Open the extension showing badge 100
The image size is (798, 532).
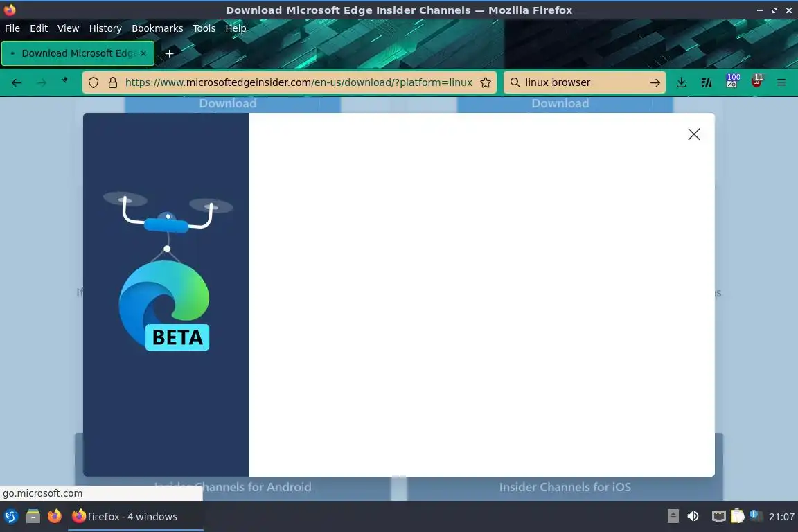point(732,81)
